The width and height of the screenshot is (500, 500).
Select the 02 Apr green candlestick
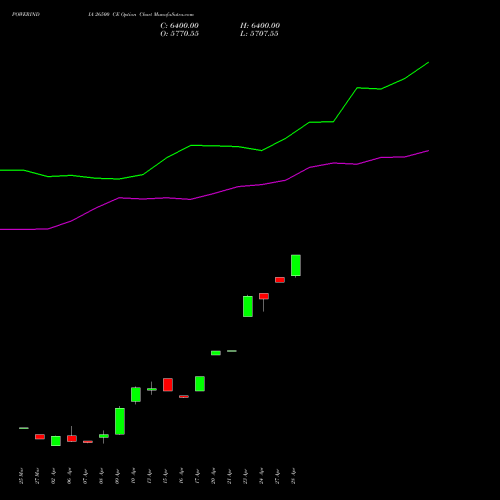56,441
